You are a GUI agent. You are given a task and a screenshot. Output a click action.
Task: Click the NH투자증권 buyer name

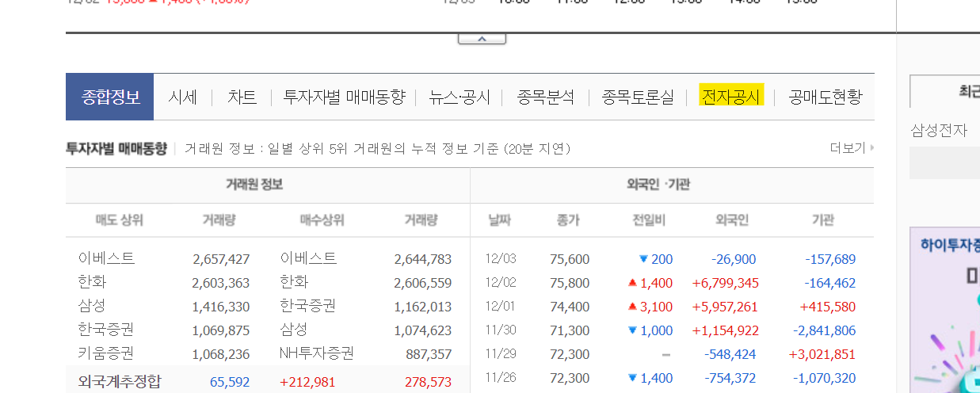[x=316, y=353]
